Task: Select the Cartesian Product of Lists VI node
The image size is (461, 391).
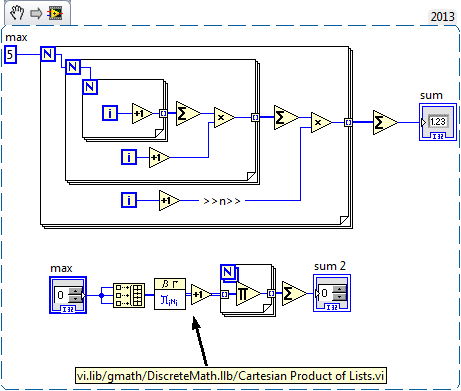Action: click(170, 294)
